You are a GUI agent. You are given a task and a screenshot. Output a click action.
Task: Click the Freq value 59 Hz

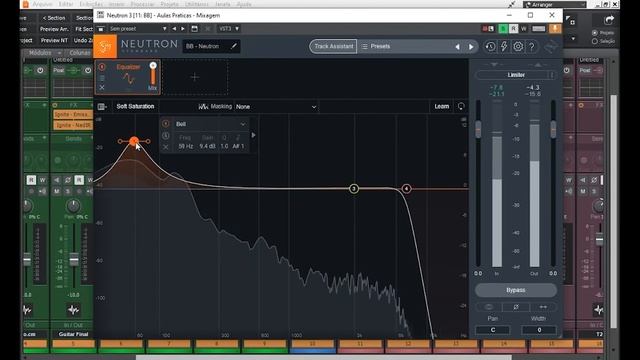(x=186, y=146)
